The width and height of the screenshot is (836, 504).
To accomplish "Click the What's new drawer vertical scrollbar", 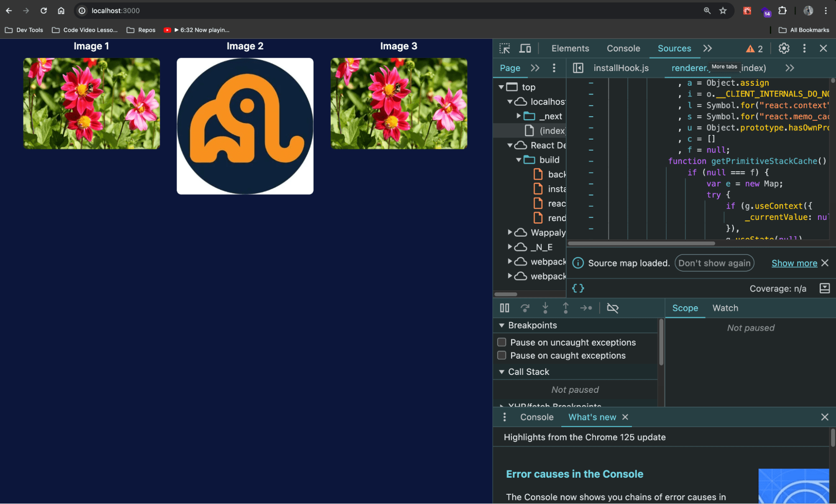I will pyautogui.click(x=833, y=438).
